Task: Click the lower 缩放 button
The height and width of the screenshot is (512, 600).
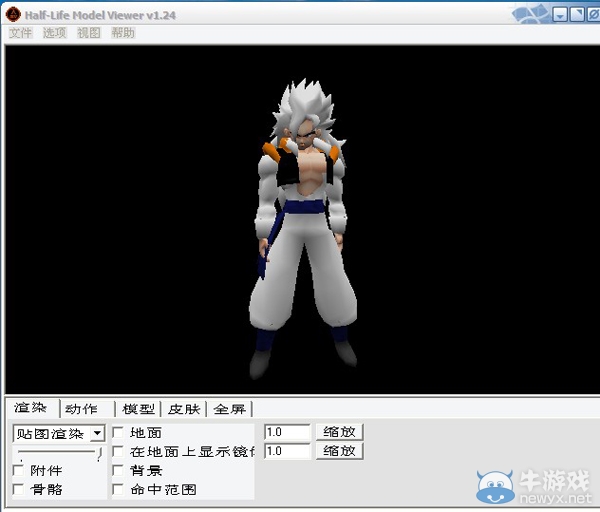Action: 339,451
